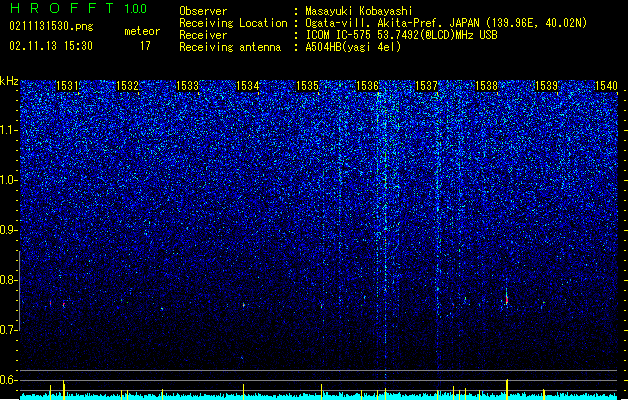Click the 1536 time axis marker
Screen dimensions: 629x400
367,86
